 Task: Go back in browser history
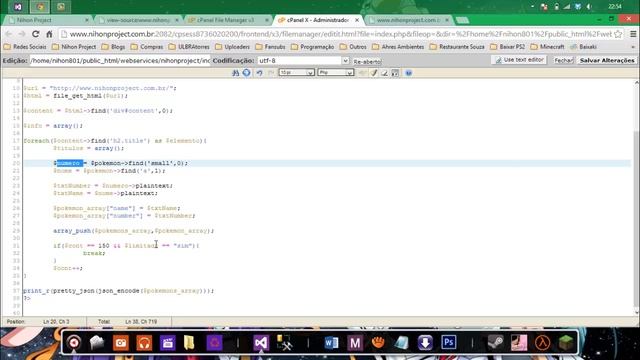[9, 34]
